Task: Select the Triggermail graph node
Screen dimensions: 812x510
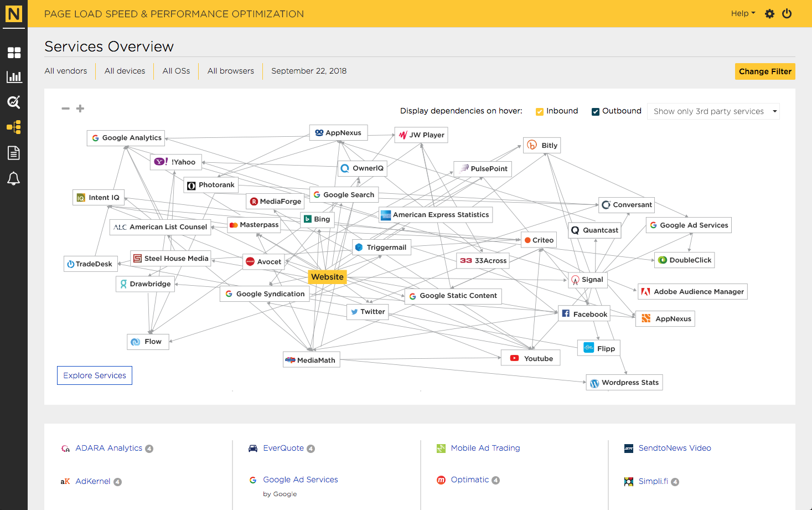Action: [381, 248]
